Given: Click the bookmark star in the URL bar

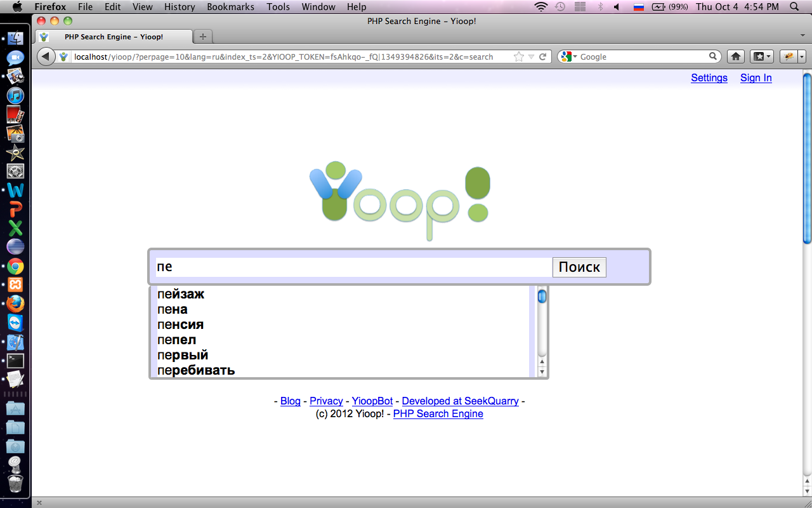Looking at the screenshot, I should [519, 57].
